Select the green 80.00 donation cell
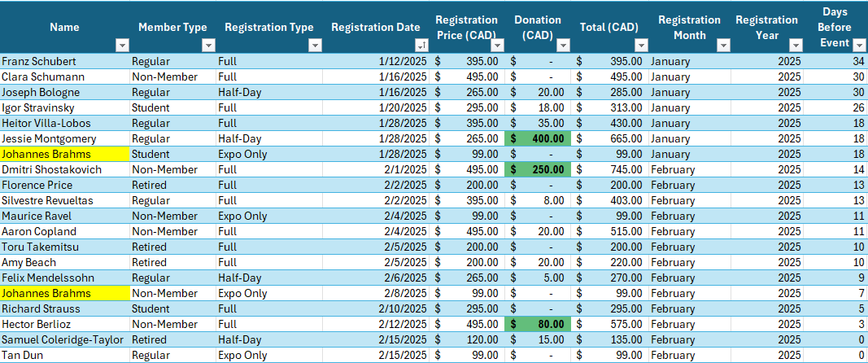 click(x=538, y=324)
